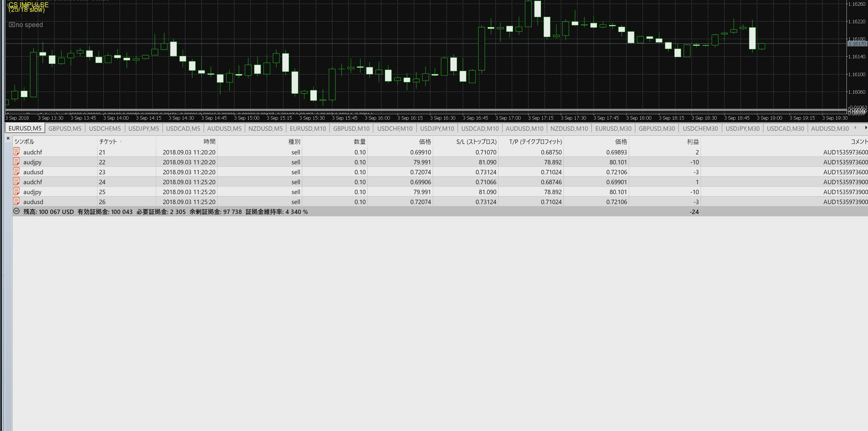Sort orders by 利益 column header
The width and height of the screenshot is (868, 431).
point(692,142)
